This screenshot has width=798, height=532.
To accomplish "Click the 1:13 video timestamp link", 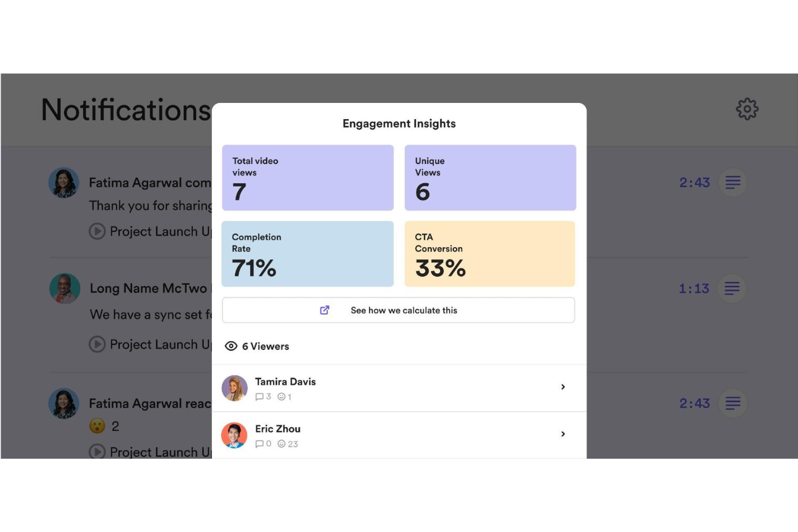I will [x=694, y=288].
